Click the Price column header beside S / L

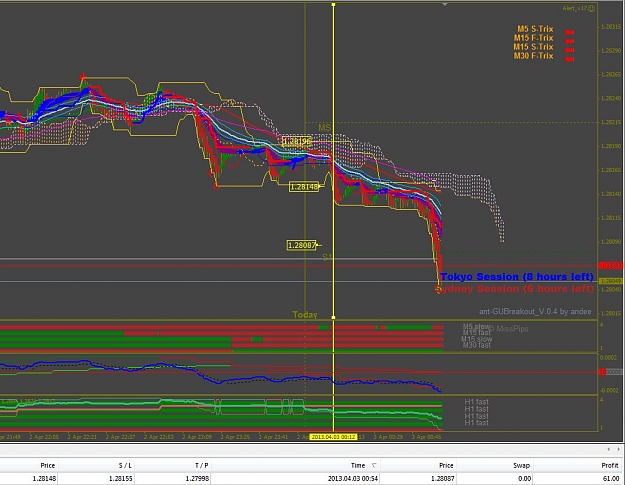click(47, 465)
